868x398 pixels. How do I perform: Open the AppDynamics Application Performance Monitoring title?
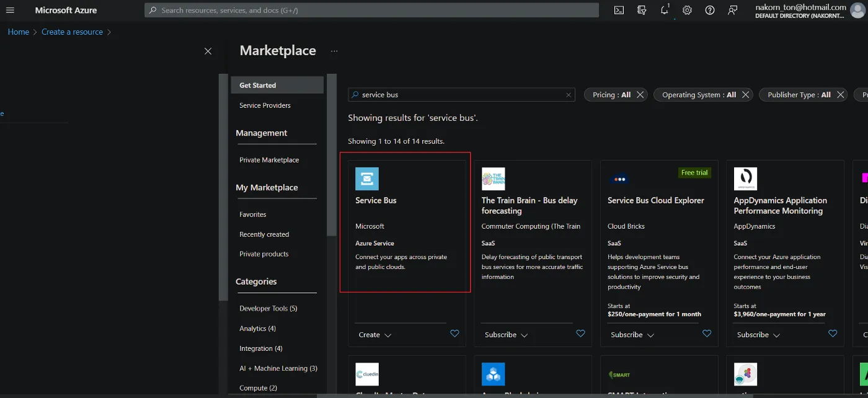(781, 205)
